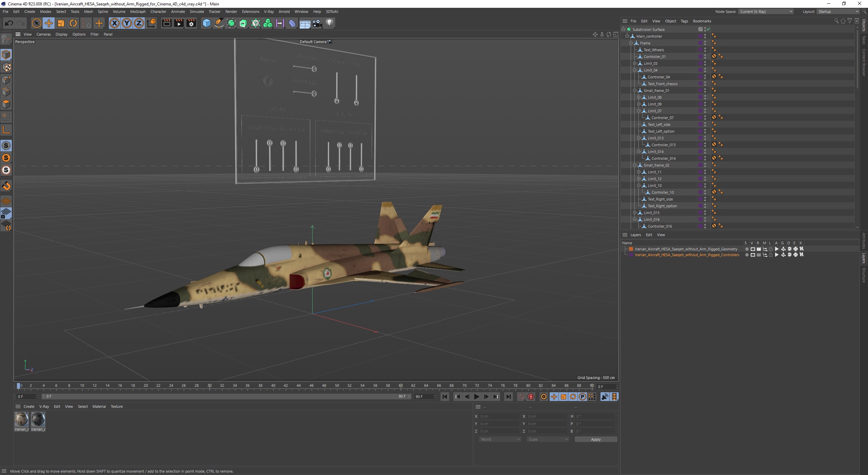Collapse Main_controller tree node

[627, 36]
